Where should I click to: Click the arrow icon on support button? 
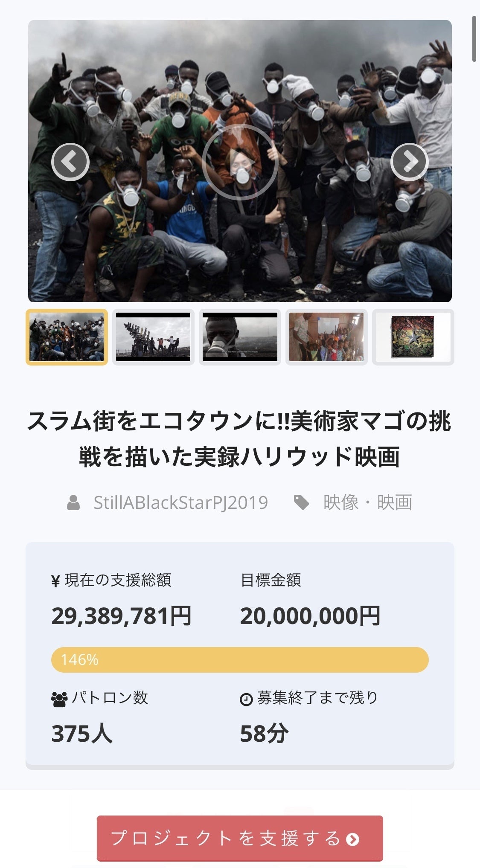tap(352, 839)
